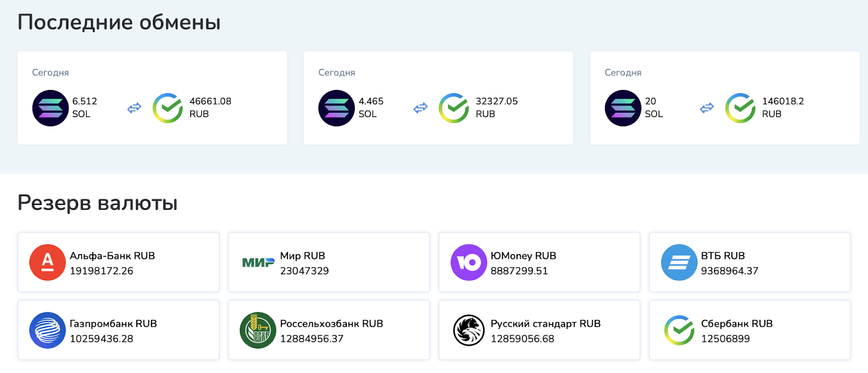The height and width of the screenshot is (373, 868).
Task: Click the reserve value 12506899
Action: (725, 338)
